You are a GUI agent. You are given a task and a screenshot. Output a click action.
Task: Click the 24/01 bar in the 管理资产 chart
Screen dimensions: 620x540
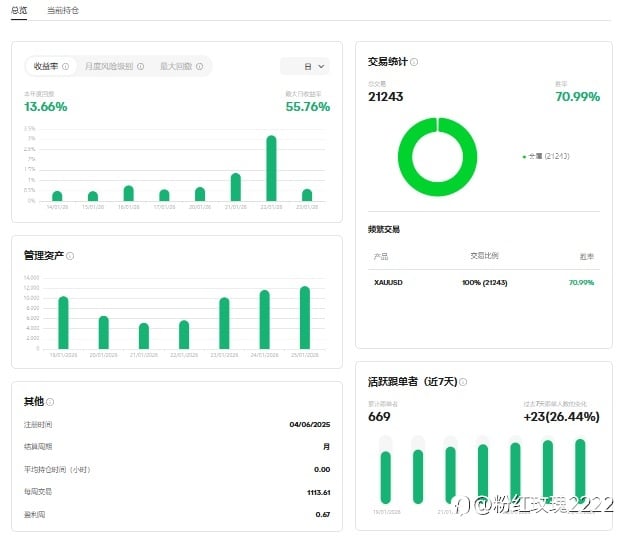click(265, 320)
